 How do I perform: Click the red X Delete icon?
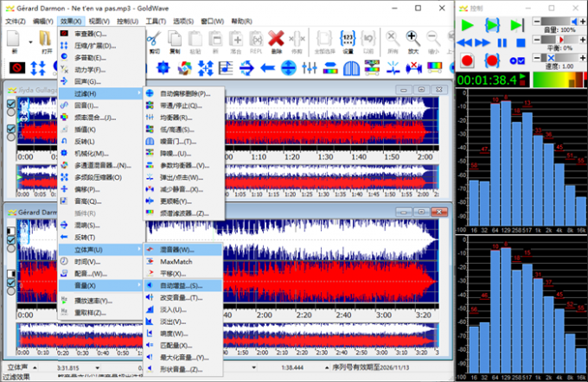(x=277, y=41)
